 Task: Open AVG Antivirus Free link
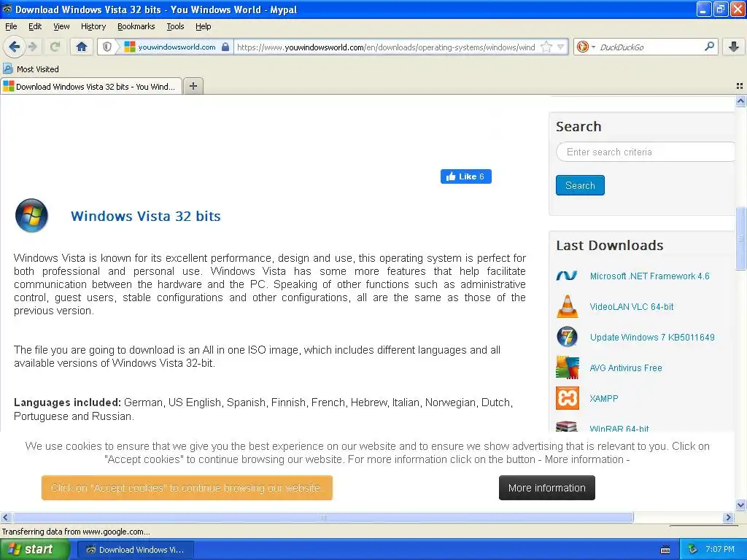tap(625, 367)
